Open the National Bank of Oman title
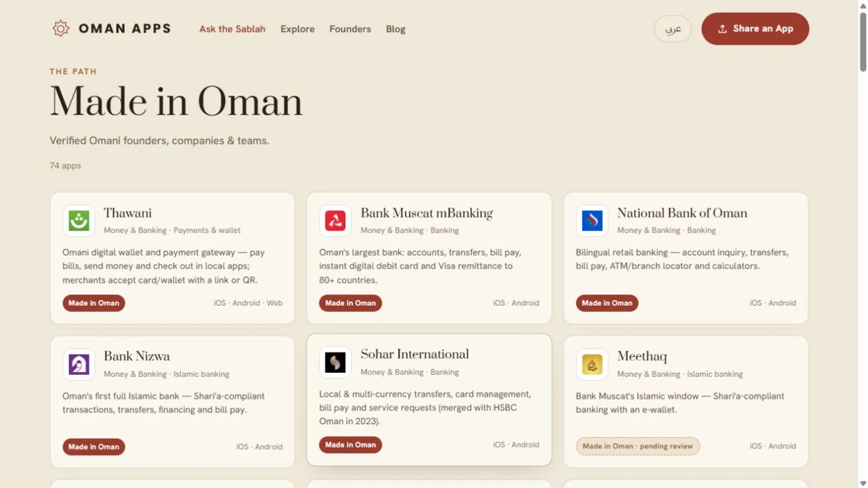 pos(682,213)
